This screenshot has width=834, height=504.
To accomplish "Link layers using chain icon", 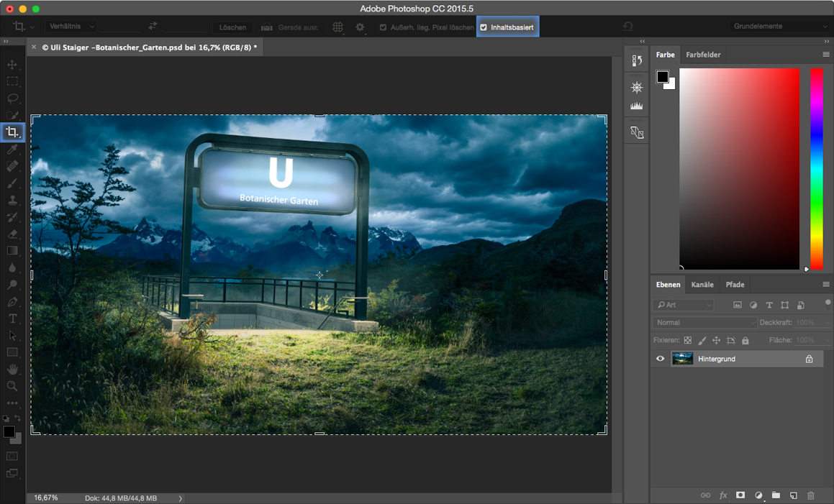I will click(x=705, y=495).
